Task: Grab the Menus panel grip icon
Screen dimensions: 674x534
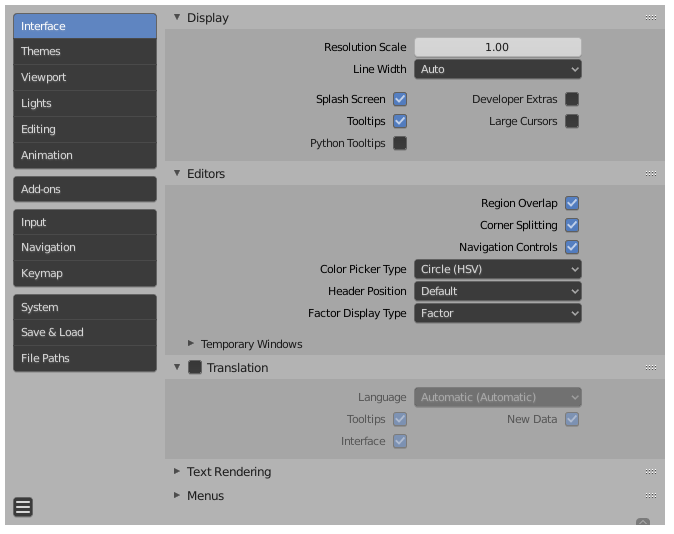Action: click(x=650, y=496)
